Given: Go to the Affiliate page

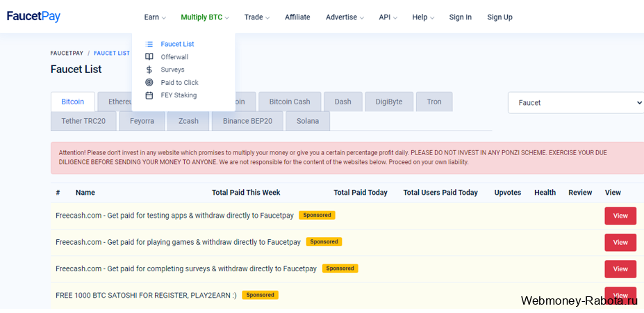Looking at the screenshot, I should 297,17.
